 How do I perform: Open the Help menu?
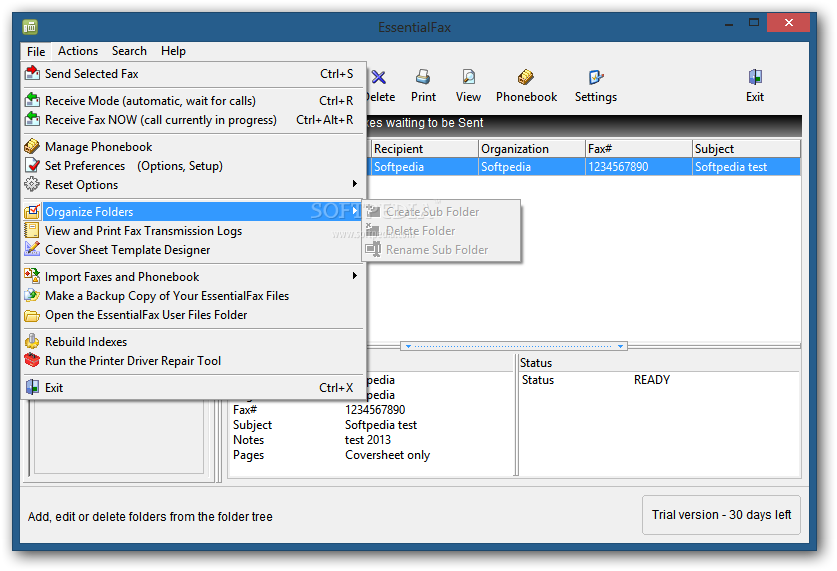point(173,51)
